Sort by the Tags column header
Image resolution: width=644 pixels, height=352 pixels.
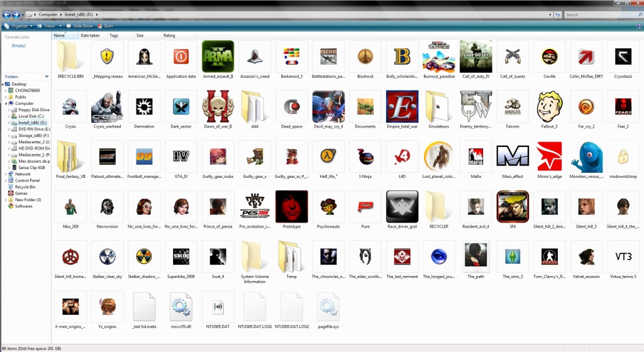pos(120,35)
